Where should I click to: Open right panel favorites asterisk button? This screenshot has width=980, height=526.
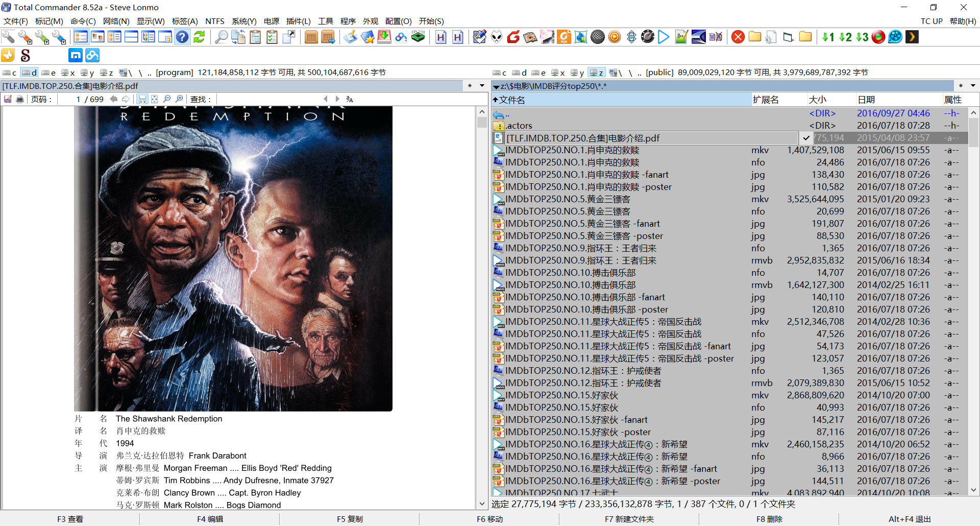(x=961, y=86)
